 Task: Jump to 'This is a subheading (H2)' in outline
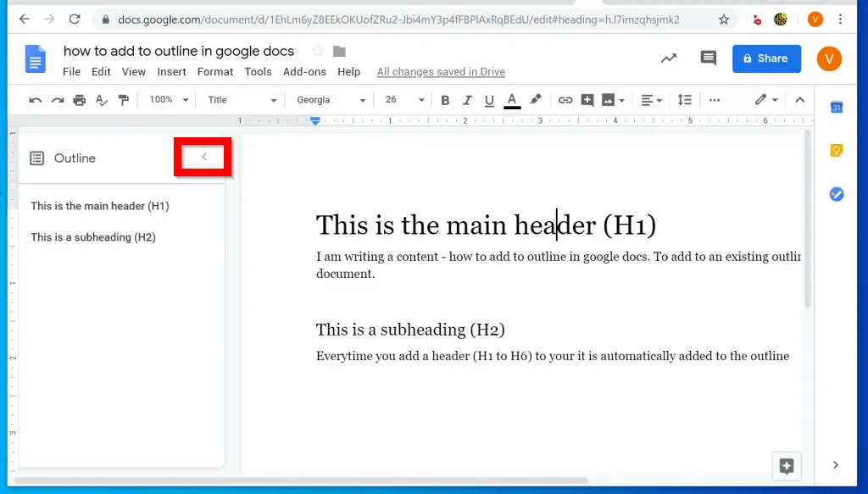(x=93, y=237)
